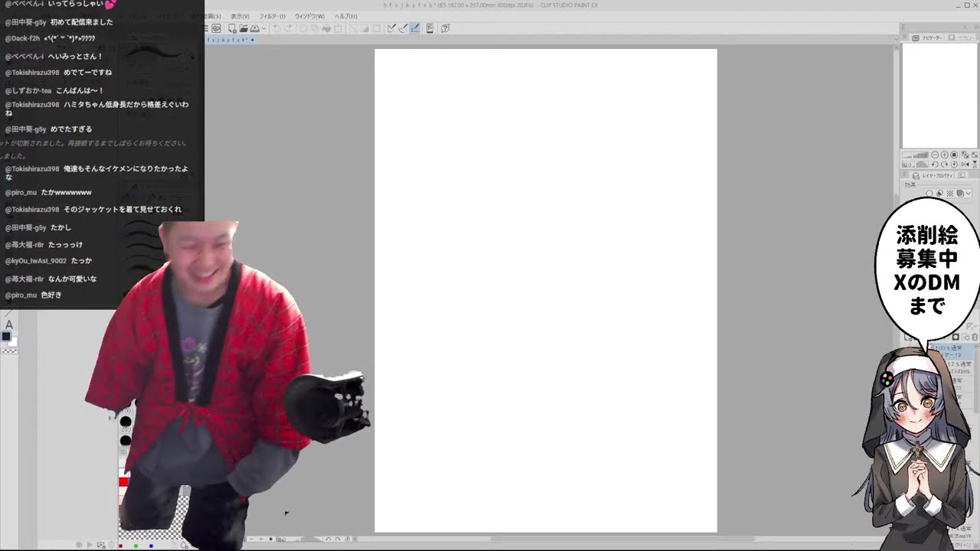980x551 pixels.
Task: Click Navigator 100% zoom icon
Action: tap(954, 155)
